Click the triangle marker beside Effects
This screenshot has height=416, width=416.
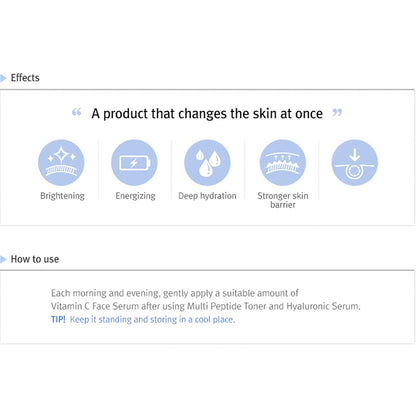coord(3,78)
